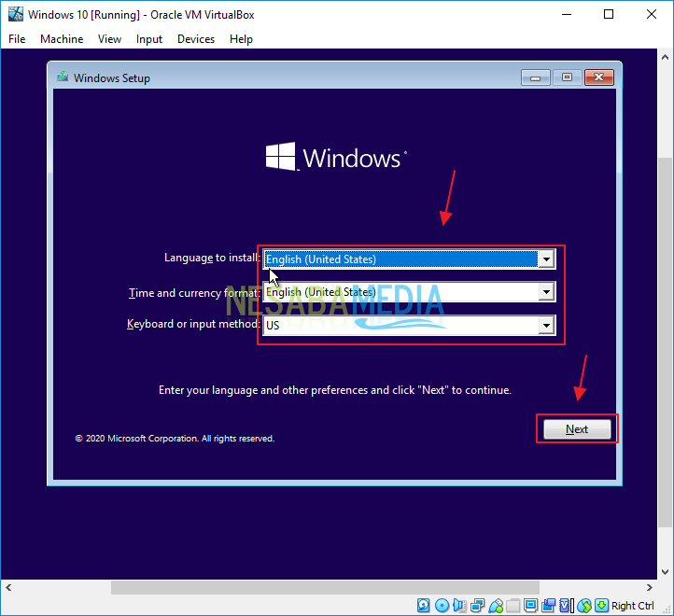674x616 pixels.
Task: Click the hard disk activity icon in the status bar
Action: (x=424, y=606)
